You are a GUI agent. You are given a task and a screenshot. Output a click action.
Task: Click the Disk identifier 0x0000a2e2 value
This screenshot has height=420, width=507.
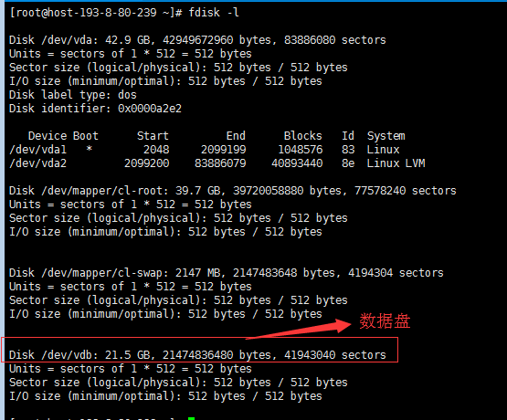click(x=150, y=109)
